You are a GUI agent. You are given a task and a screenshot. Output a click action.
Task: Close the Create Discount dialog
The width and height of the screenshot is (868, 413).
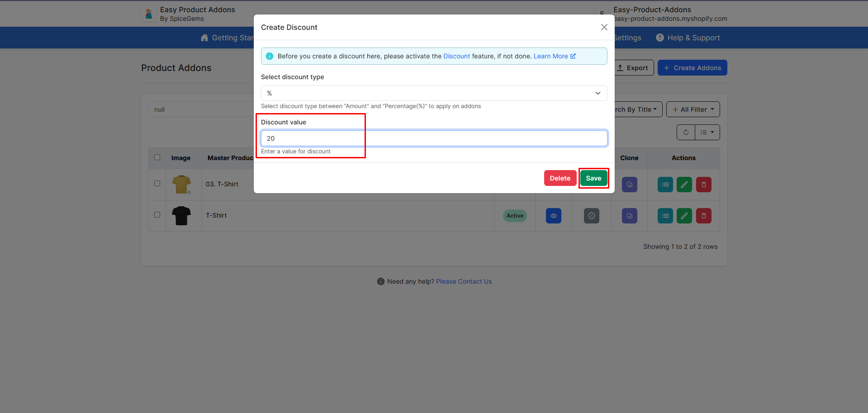point(604,27)
